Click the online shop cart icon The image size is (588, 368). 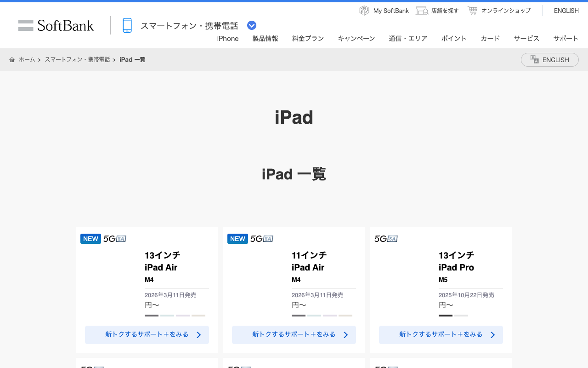pos(472,10)
